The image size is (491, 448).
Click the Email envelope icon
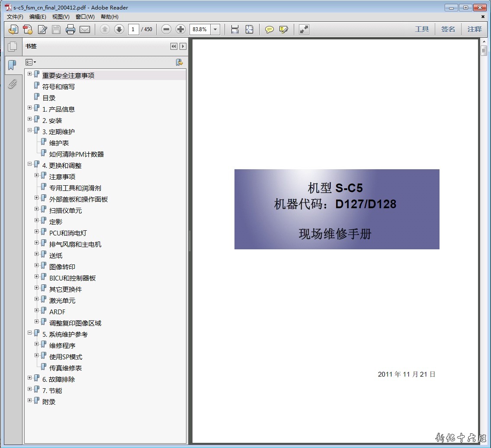coord(85,29)
